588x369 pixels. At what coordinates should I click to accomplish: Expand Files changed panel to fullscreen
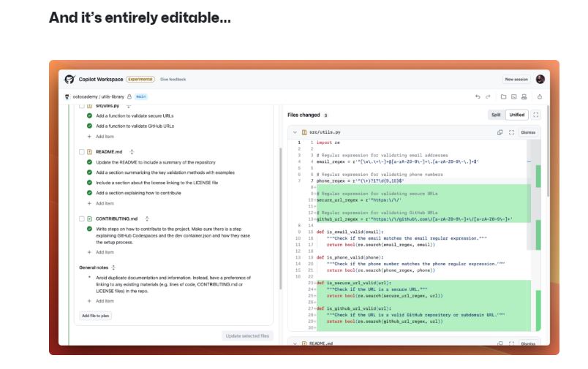(536, 115)
